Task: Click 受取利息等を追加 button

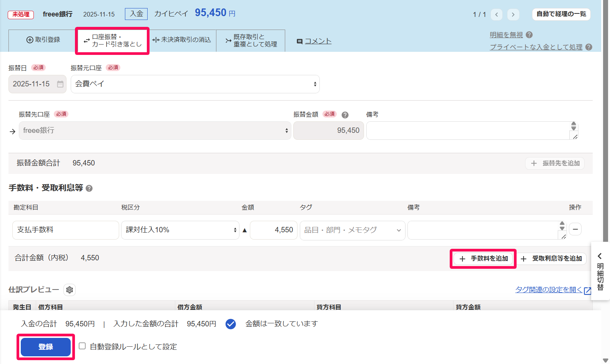Action: pyautogui.click(x=552, y=259)
